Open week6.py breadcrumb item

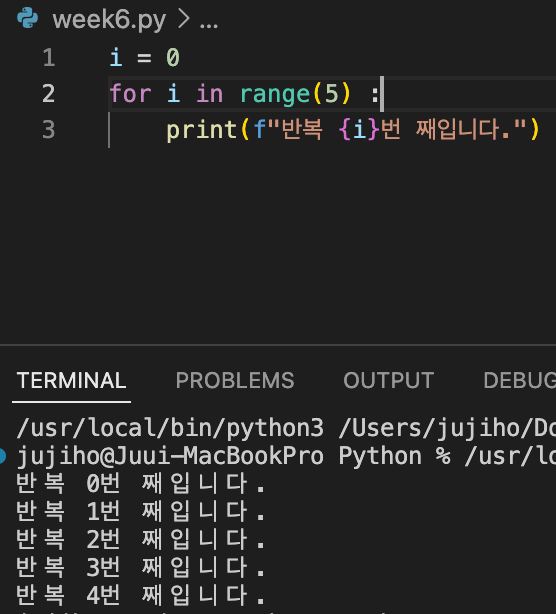pyautogui.click(x=109, y=20)
